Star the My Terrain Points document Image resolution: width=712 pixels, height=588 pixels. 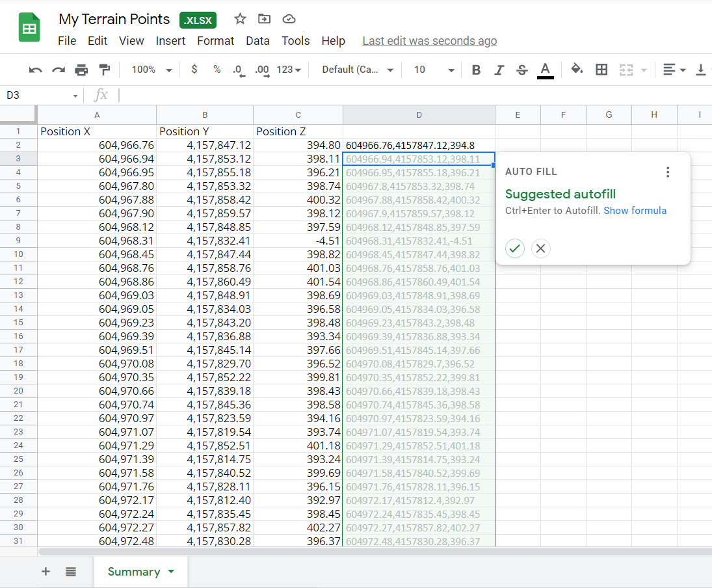[x=240, y=19]
